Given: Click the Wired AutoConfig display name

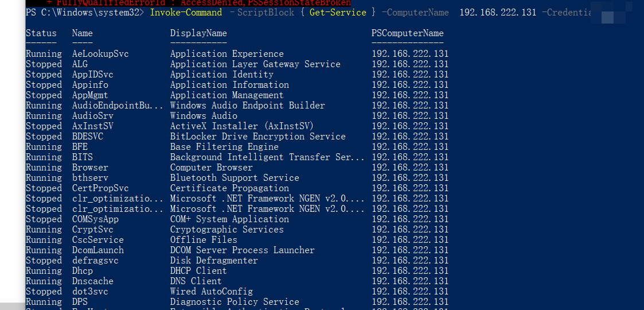Looking at the screenshot, I should pos(211,292).
